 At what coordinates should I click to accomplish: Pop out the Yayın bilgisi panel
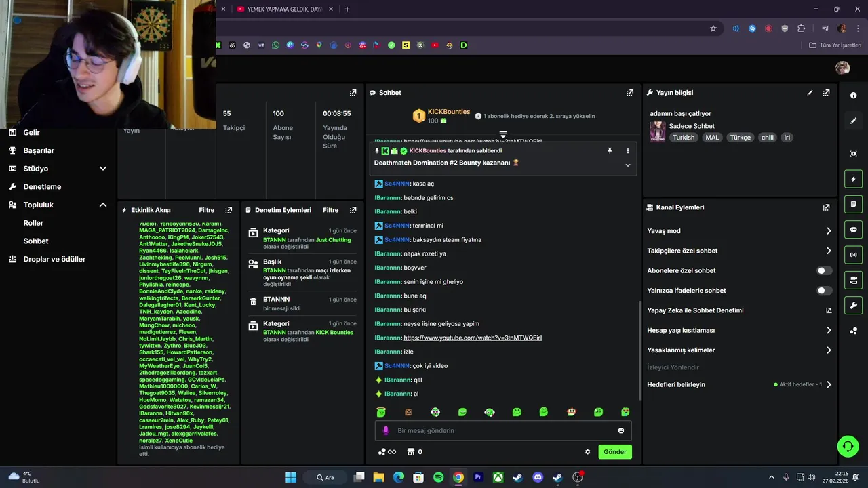tap(826, 93)
